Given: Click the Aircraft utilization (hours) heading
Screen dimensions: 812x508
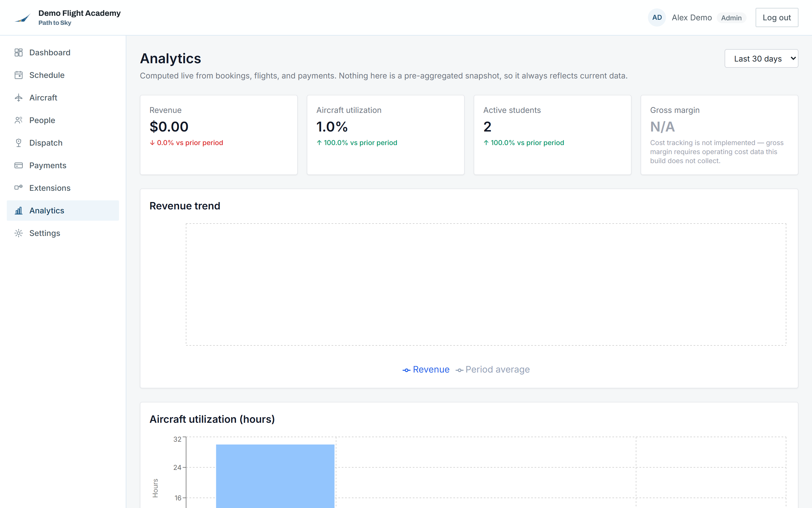Looking at the screenshot, I should [x=212, y=419].
